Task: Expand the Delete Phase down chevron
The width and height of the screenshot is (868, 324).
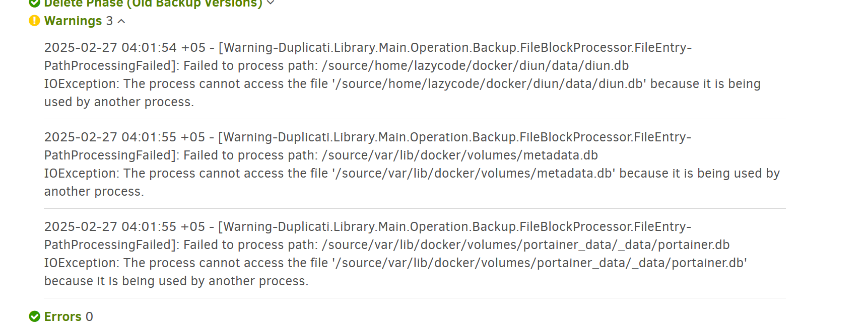Action: click(271, 3)
